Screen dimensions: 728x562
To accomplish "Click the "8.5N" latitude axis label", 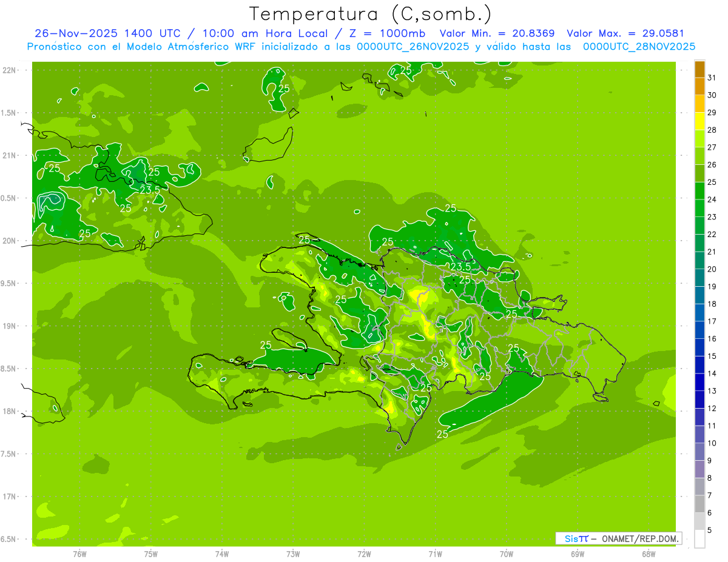I will tap(8, 369).
